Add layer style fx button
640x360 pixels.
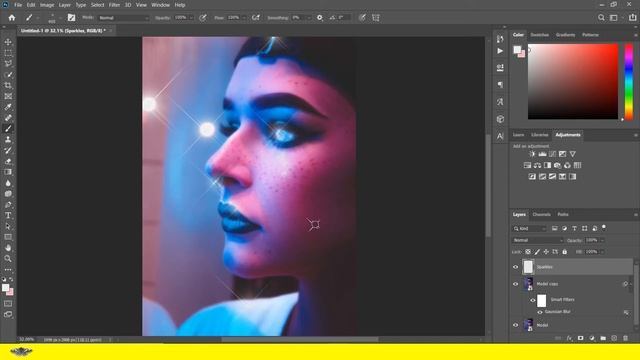[x=569, y=338]
